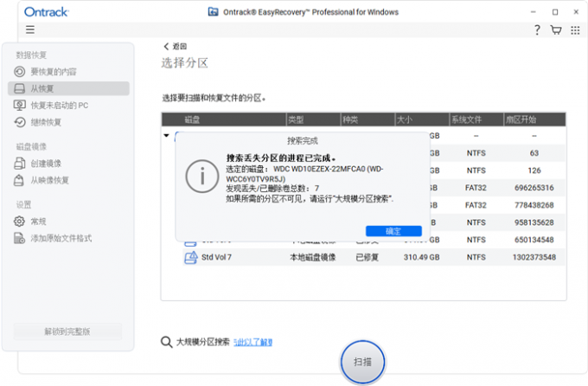Click sector start value 126
This screenshot has height=386, width=588.
(534, 170)
